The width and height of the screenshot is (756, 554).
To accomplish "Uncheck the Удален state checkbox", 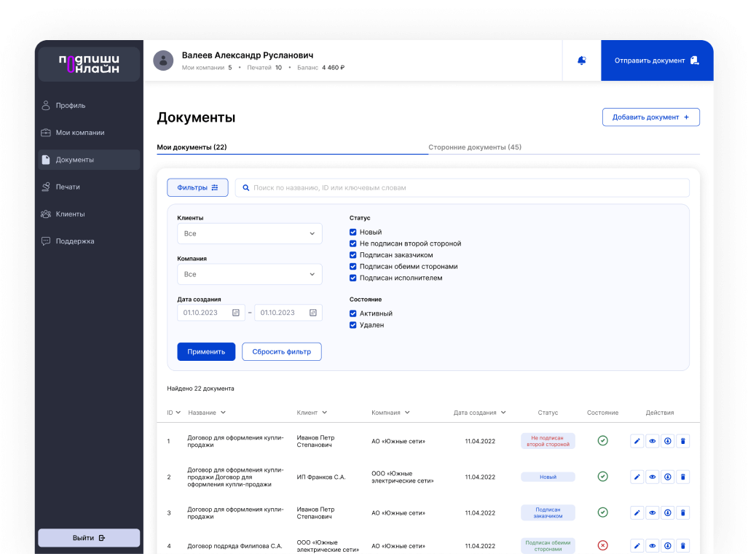I will pos(353,325).
